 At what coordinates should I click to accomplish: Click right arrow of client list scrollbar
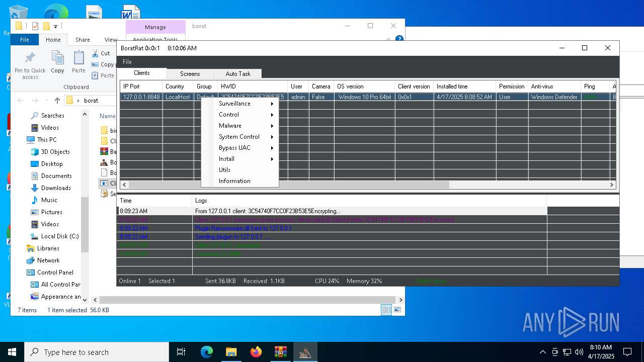(x=612, y=185)
